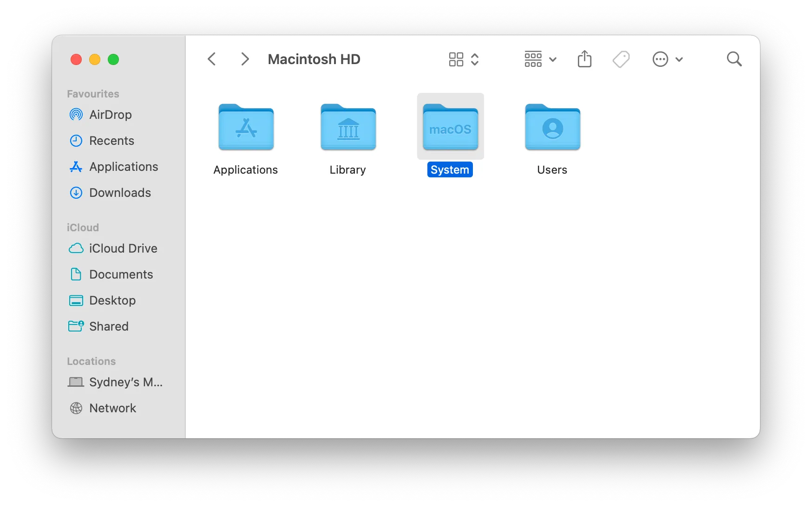This screenshot has height=507, width=812.
Task: Open Applications from the Favourites sidebar
Action: pos(123,167)
